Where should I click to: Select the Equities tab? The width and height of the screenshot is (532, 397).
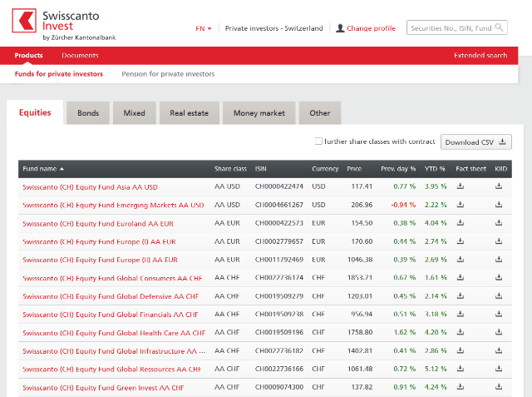pyautogui.click(x=35, y=112)
